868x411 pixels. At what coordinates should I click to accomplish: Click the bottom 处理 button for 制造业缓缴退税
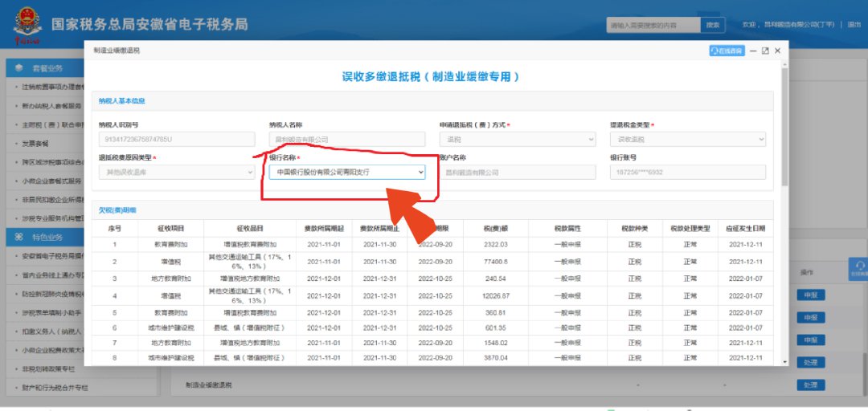point(811,385)
